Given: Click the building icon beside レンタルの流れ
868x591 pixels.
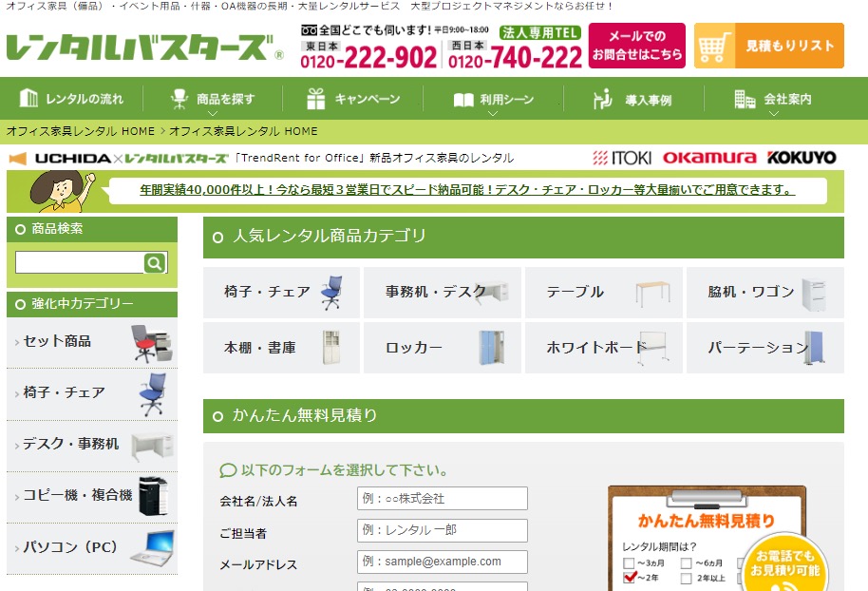Looking at the screenshot, I should point(28,98).
